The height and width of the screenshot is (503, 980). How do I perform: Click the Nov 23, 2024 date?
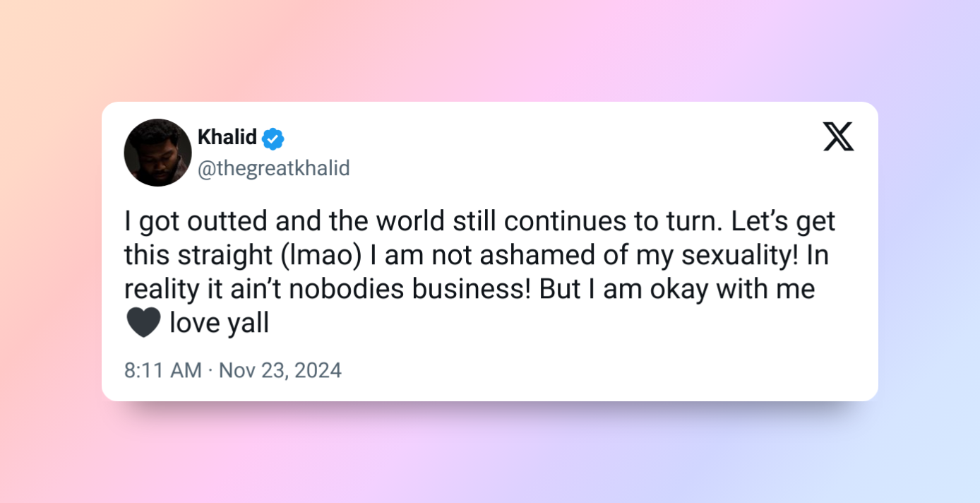pyautogui.click(x=280, y=370)
